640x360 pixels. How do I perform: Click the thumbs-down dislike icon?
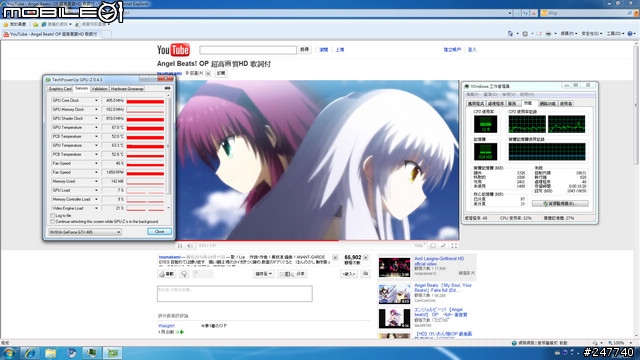pyautogui.click(x=184, y=274)
